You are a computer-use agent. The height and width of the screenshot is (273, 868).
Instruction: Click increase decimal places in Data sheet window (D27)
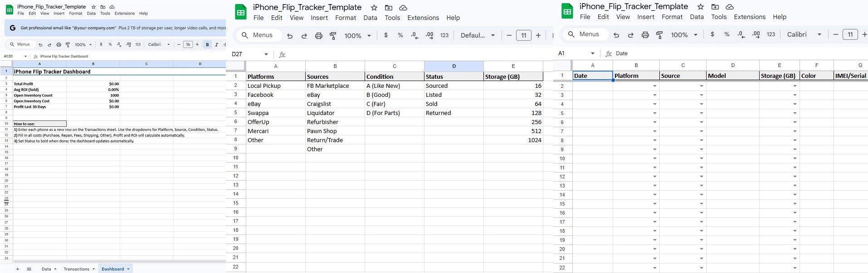(x=429, y=35)
